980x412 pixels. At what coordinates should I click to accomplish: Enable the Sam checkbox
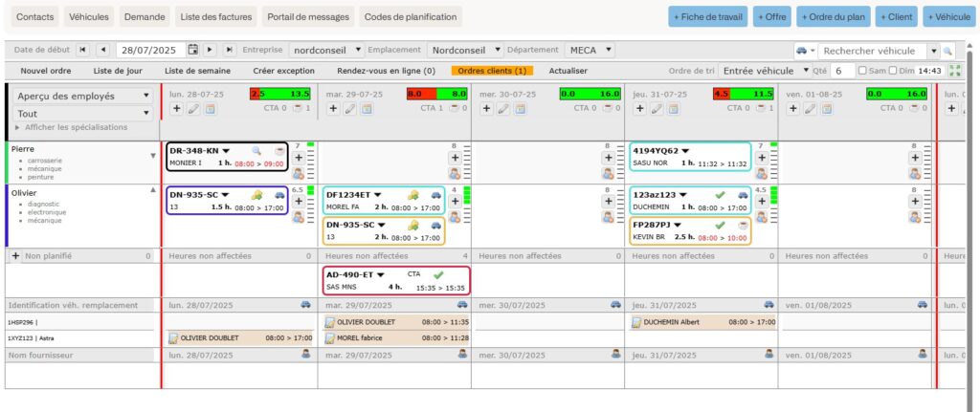862,71
